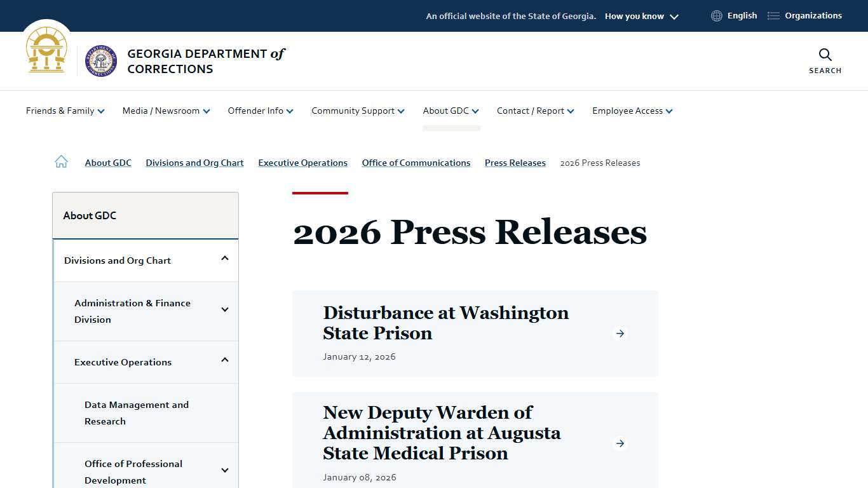Expand Office of Professional Development
This screenshot has height=488, width=868.
[x=224, y=470]
